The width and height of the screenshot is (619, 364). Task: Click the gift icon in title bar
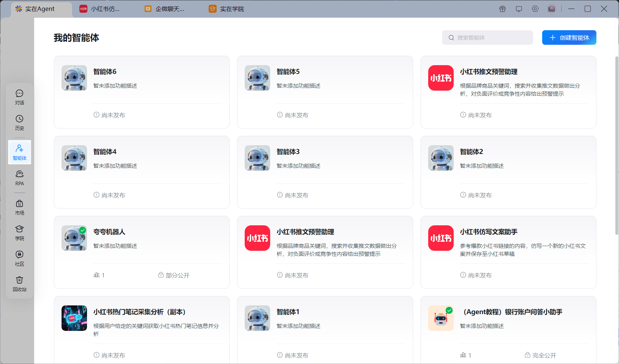pos(502,9)
